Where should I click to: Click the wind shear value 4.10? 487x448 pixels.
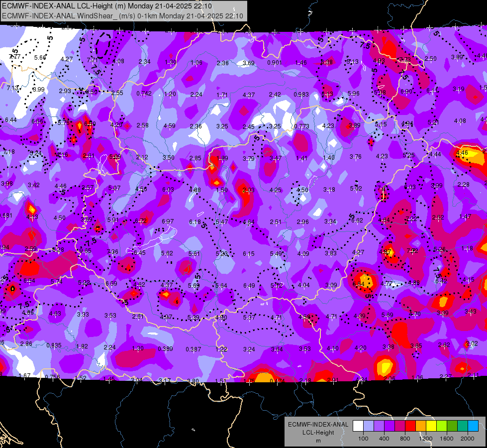333,349
